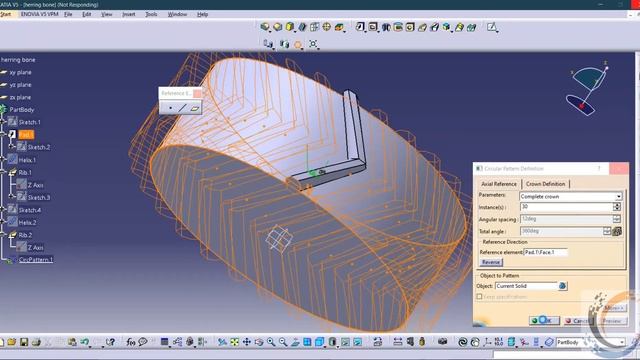Click the Zoom Out magnifier icon
Screen dimensions: 640x360
283,342
